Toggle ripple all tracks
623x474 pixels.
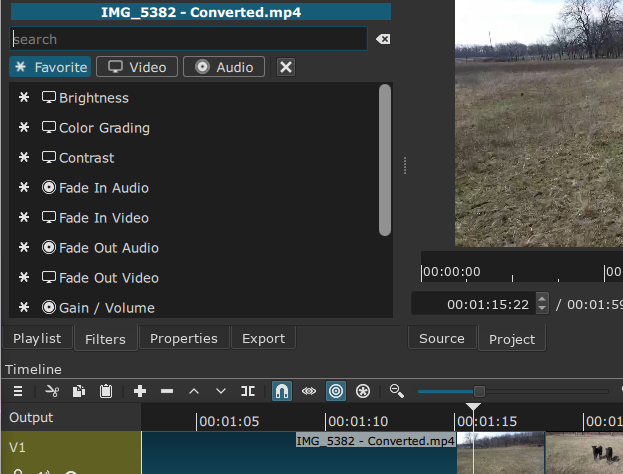pos(363,391)
